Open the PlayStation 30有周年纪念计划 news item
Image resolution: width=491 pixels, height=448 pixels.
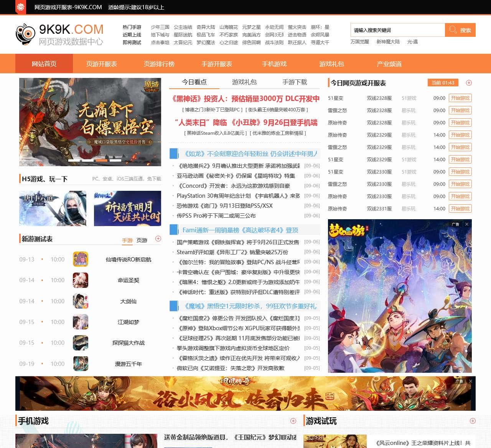click(239, 195)
